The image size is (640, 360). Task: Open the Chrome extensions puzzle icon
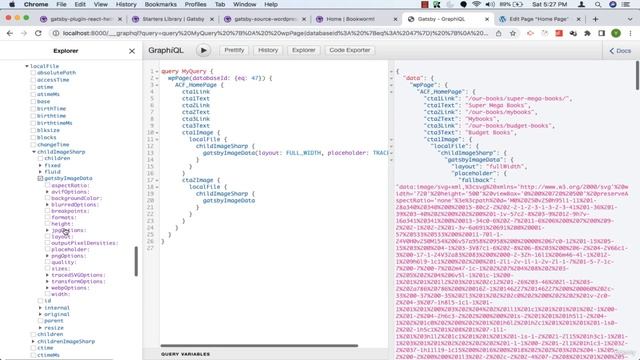click(x=587, y=33)
